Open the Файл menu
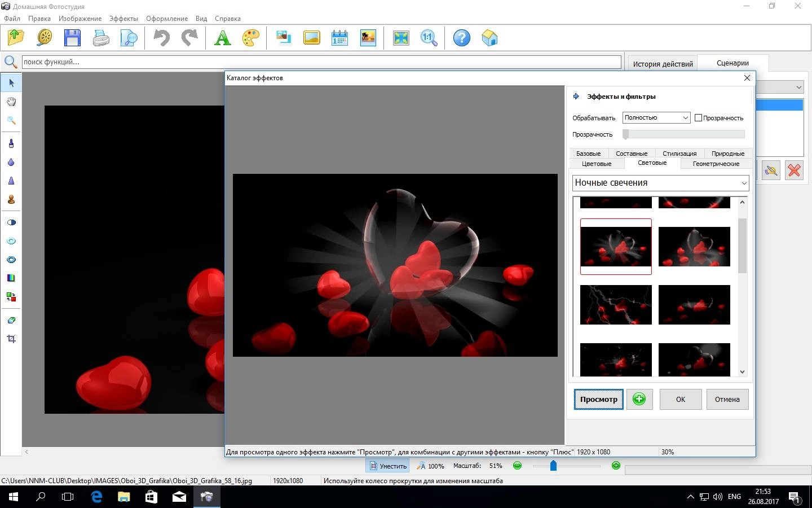This screenshot has width=812, height=508. [12, 18]
